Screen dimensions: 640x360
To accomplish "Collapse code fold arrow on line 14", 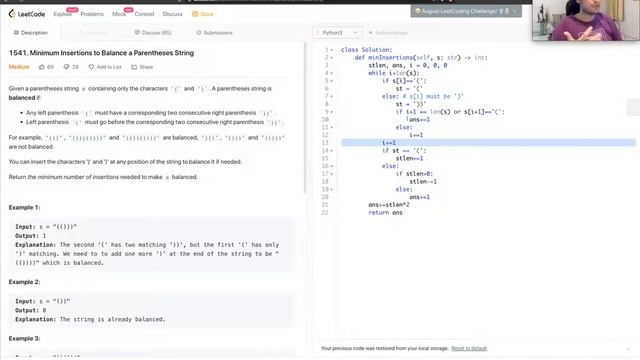I will pyautogui.click(x=332, y=151).
